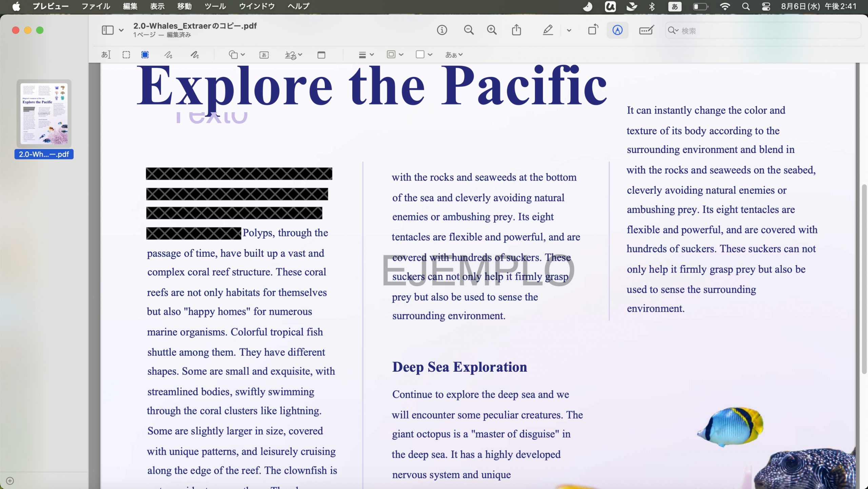Viewport: 868px width, 489px height.
Task: Expand the Shapes dropdown
Action: 237,55
